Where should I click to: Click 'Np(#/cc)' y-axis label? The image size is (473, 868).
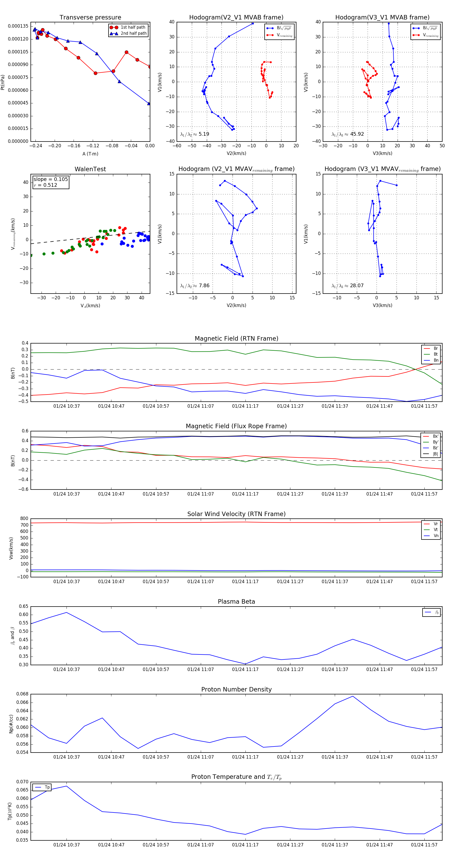click(x=11, y=724)
